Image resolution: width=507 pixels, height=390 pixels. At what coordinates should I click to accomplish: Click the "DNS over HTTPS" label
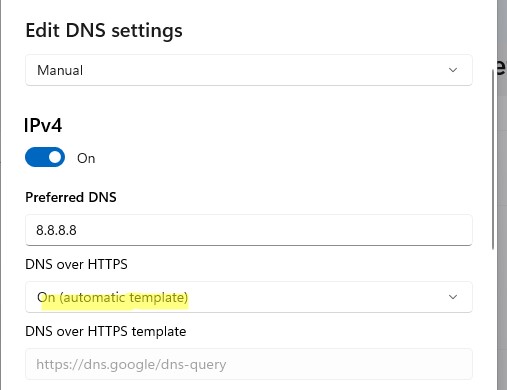click(76, 264)
